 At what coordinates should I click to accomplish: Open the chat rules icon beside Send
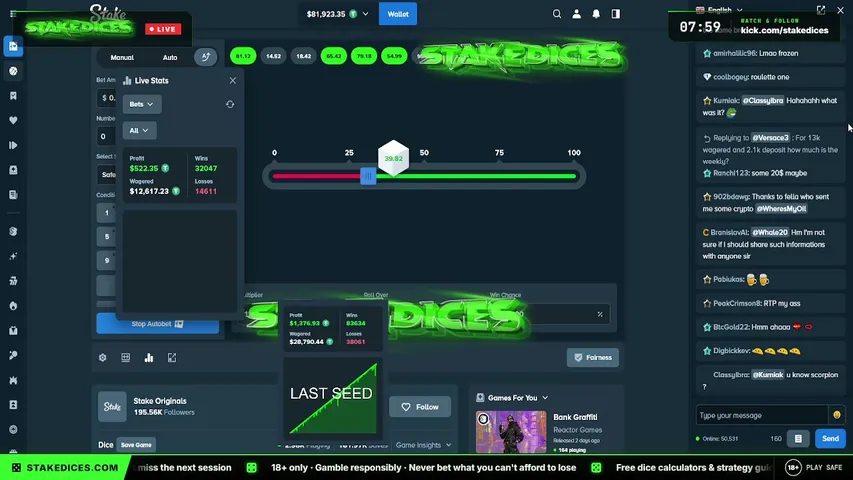[798, 439]
